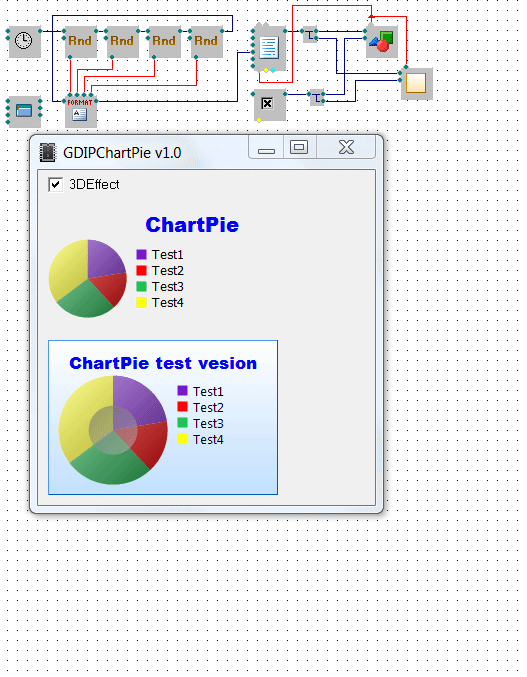
Task: Click the GDIPChartPie title bar chip icon
Action: pyautogui.click(x=47, y=152)
